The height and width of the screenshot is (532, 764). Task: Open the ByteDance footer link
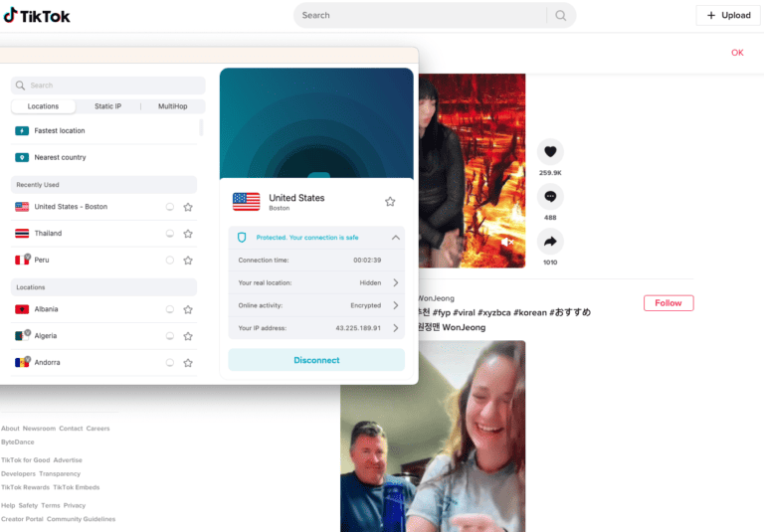[x=18, y=443]
